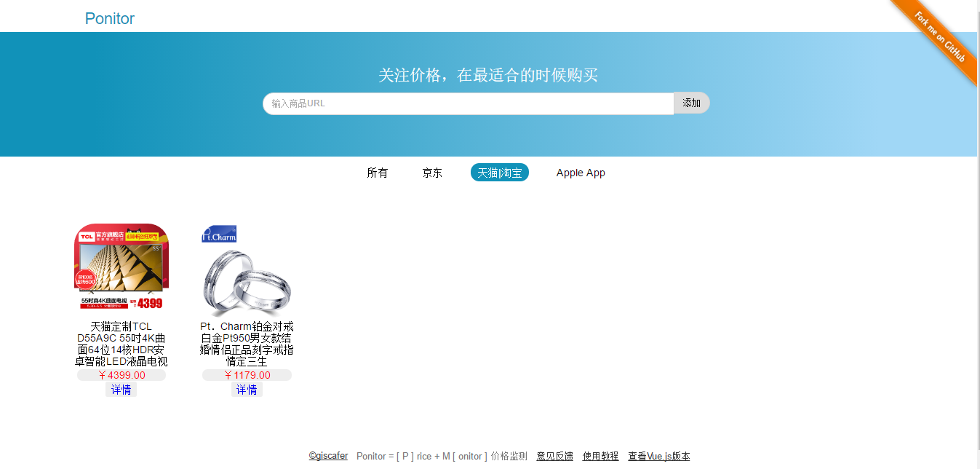
Task: Click the 天猫定制TCL D55A9C product title
Action: click(121, 344)
